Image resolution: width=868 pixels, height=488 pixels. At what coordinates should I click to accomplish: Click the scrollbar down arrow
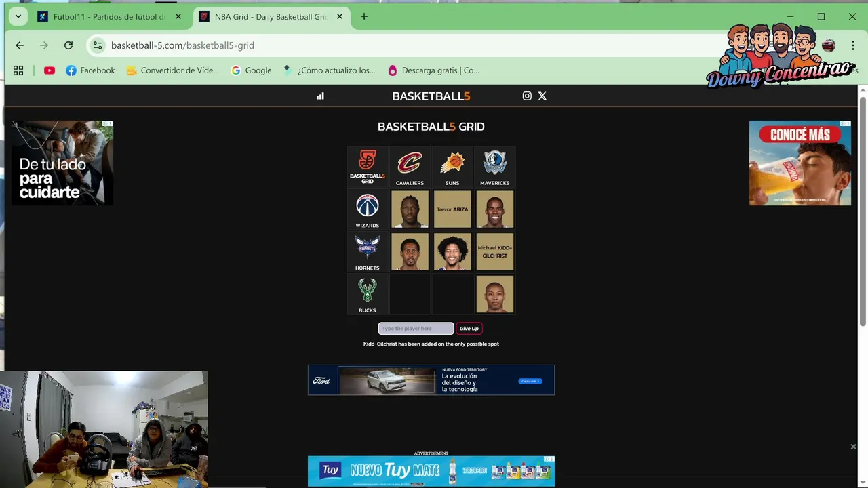863,483
